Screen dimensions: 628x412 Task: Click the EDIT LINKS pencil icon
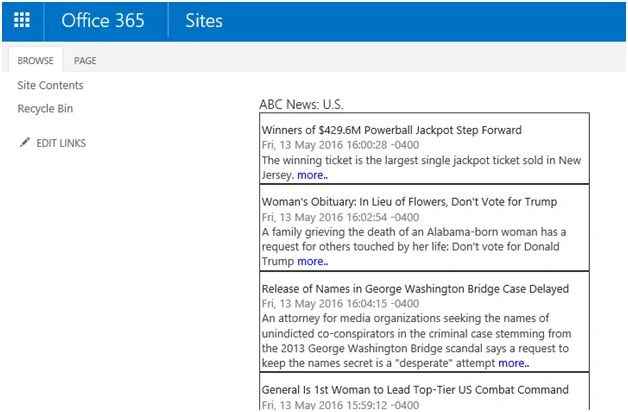click(24, 143)
